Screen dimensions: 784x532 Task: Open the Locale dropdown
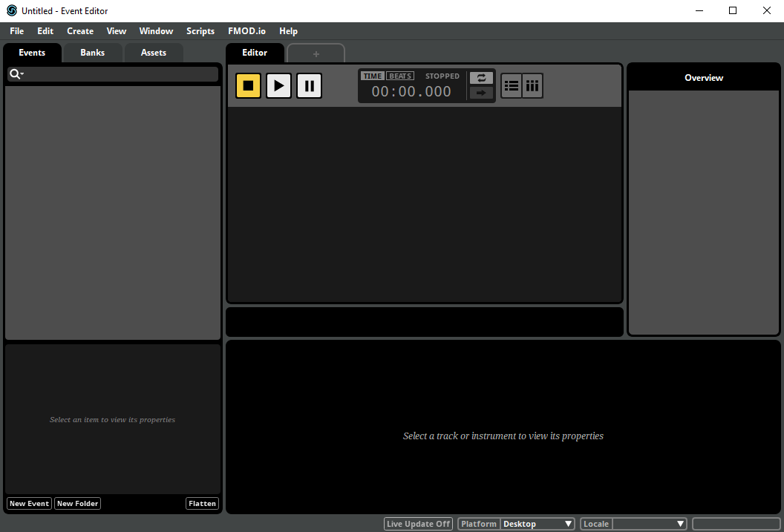[649, 524]
